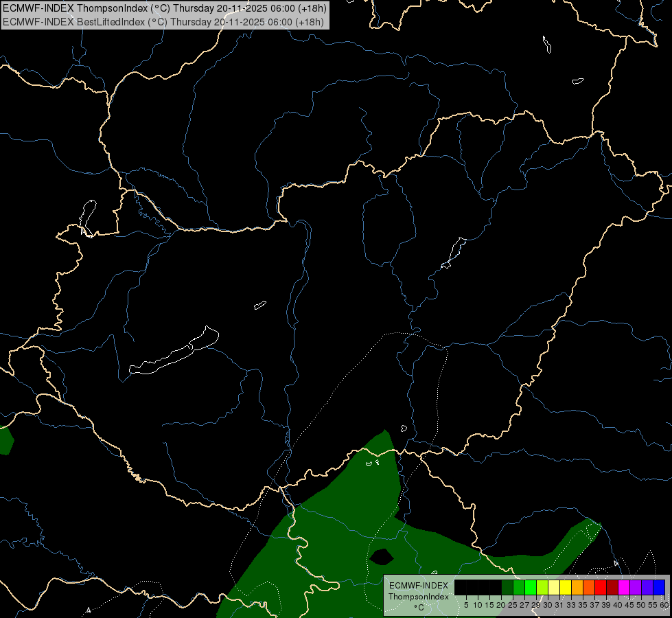Click the black hole inside the green area
The height and width of the screenshot is (618, 672).
click(x=382, y=557)
